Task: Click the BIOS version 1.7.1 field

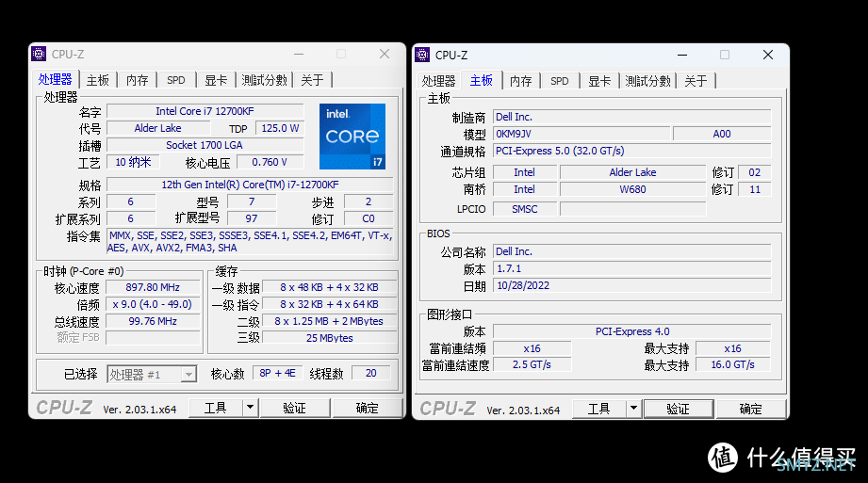Action: tap(632, 269)
